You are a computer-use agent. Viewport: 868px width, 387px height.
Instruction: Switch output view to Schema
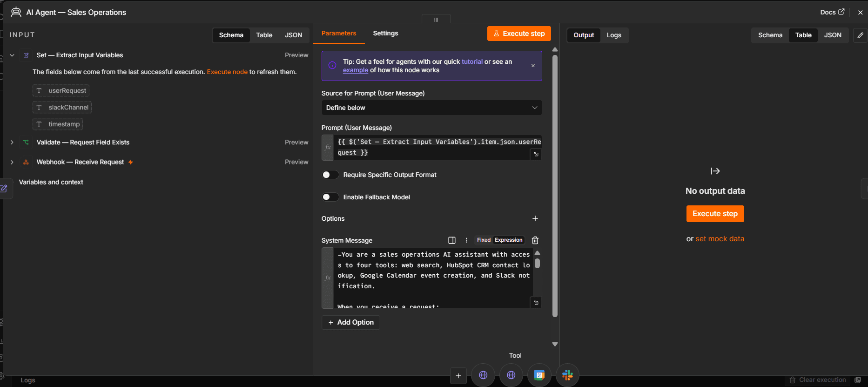pos(770,35)
